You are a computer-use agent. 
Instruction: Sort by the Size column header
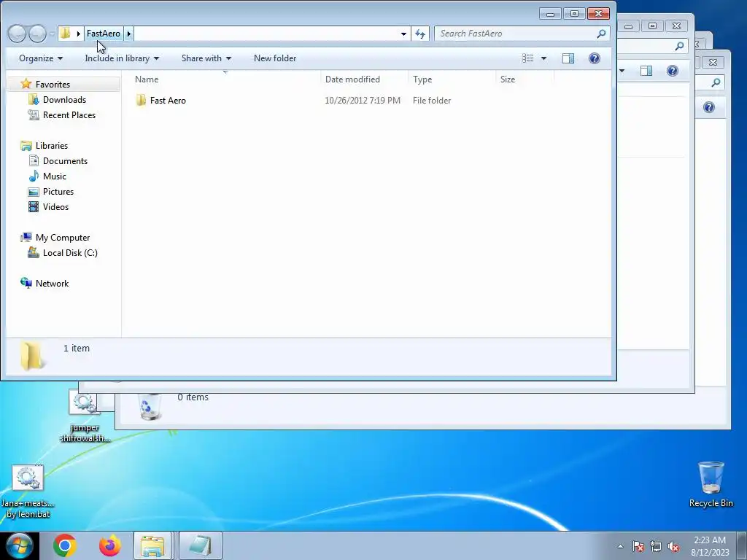point(525,79)
